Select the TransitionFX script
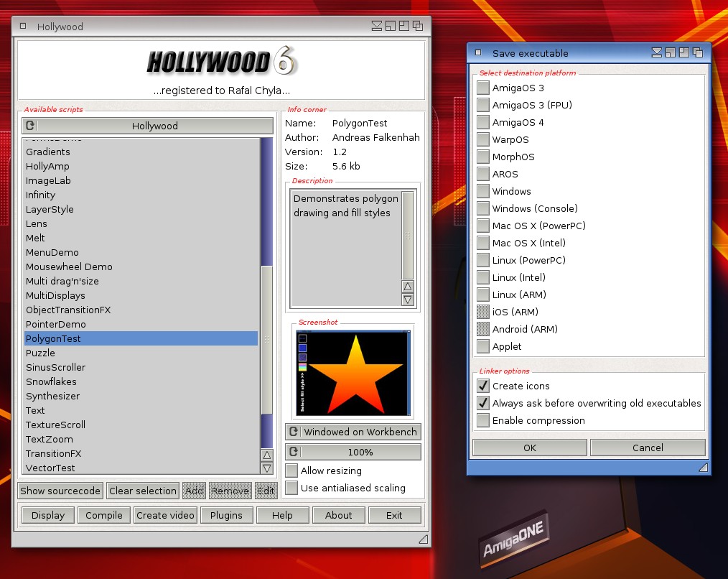Viewport: 728px width, 579px height. tap(141, 453)
